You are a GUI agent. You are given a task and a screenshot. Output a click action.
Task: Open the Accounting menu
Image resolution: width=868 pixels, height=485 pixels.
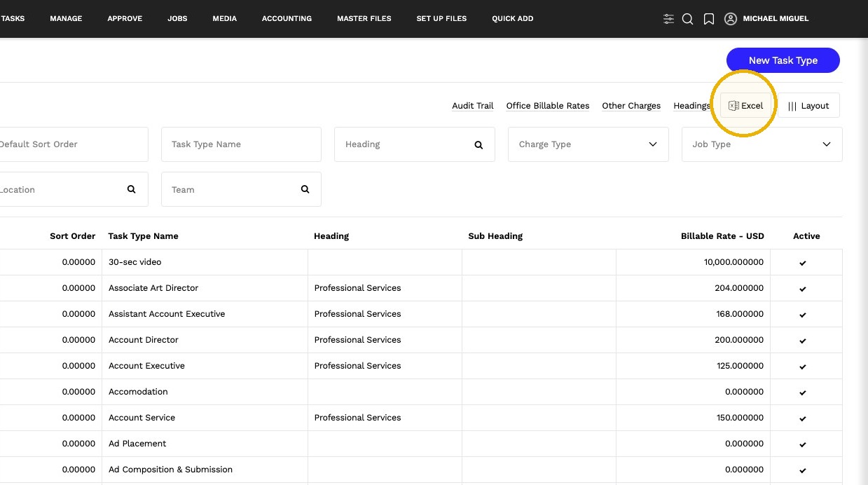[287, 19]
